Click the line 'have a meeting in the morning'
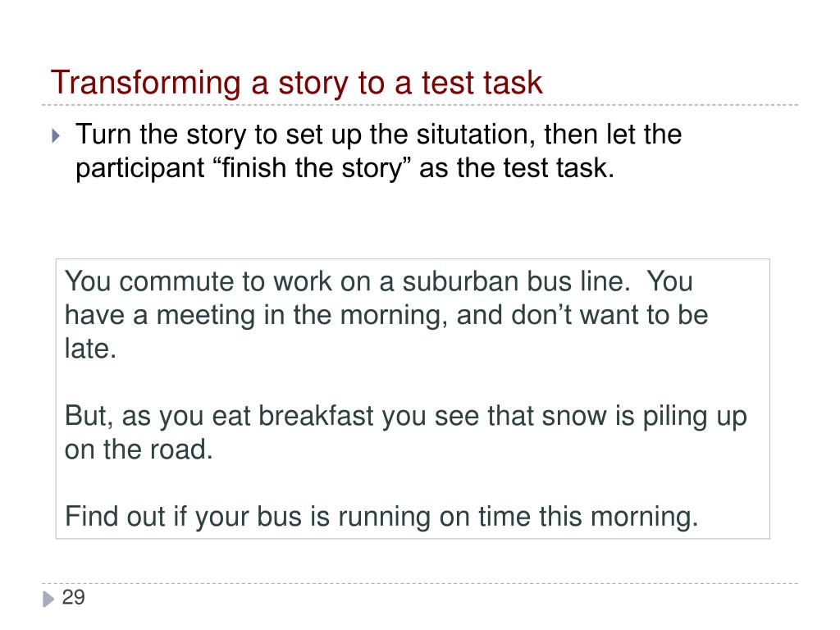The width and height of the screenshot is (840, 630). [x=256, y=315]
